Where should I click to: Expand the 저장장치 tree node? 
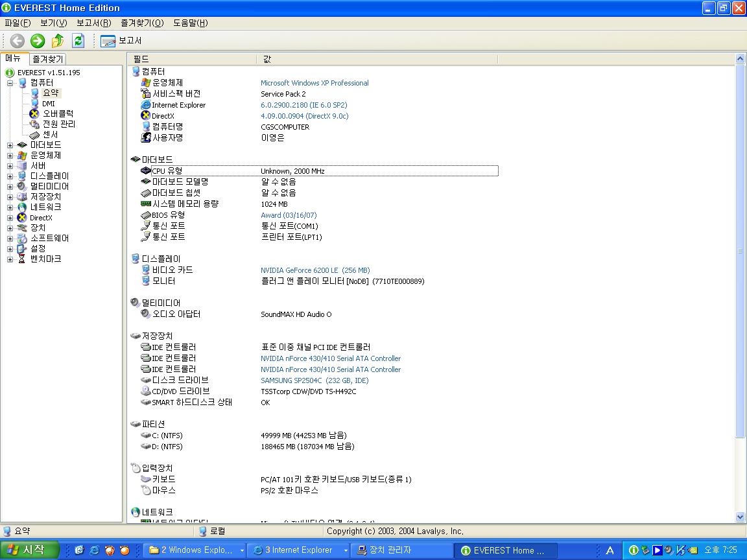(10, 196)
